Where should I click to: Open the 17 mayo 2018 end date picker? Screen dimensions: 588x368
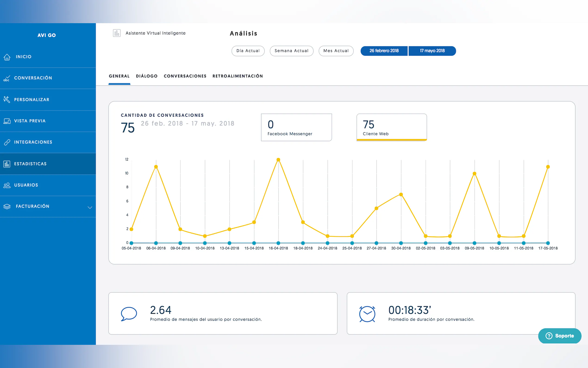[432, 51]
